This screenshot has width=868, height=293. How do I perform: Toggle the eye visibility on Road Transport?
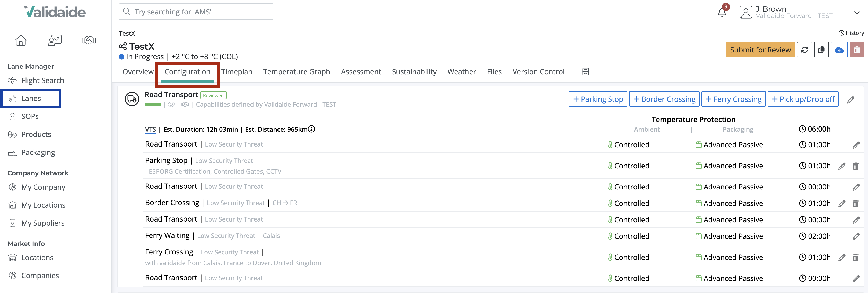(171, 104)
